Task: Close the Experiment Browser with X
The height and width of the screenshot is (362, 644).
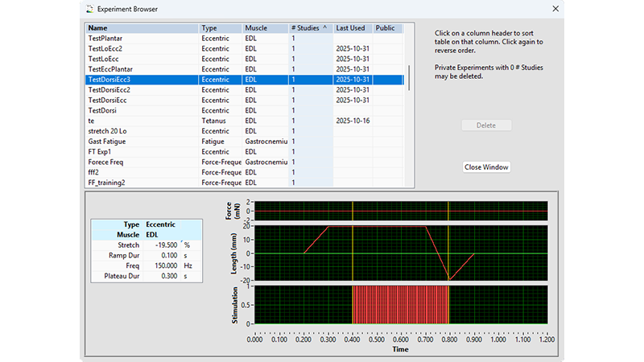Action: coord(554,9)
